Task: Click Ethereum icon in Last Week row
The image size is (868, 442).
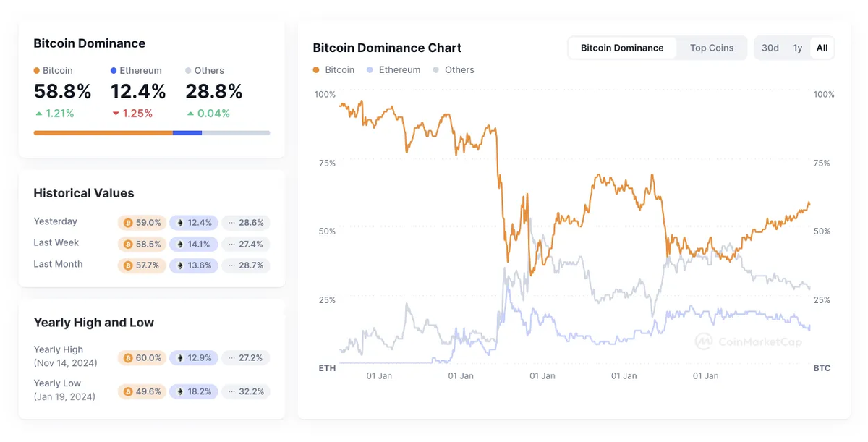Action: point(181,245)
